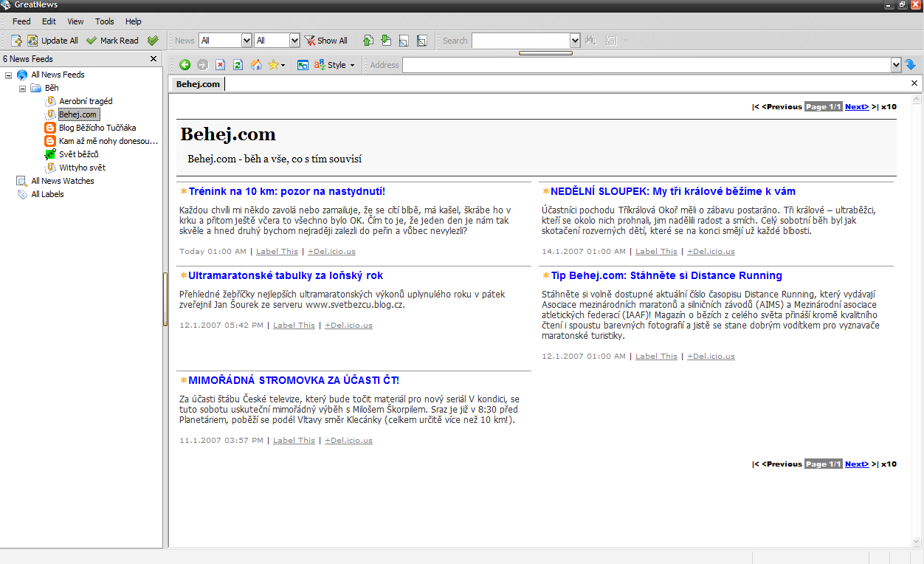This screenshot has width=924, height=564.
Task: Open MIMOŘÁDNÁ STROMOVKA ZA ÚČASTI ČT article
Action: coord(294,380)
